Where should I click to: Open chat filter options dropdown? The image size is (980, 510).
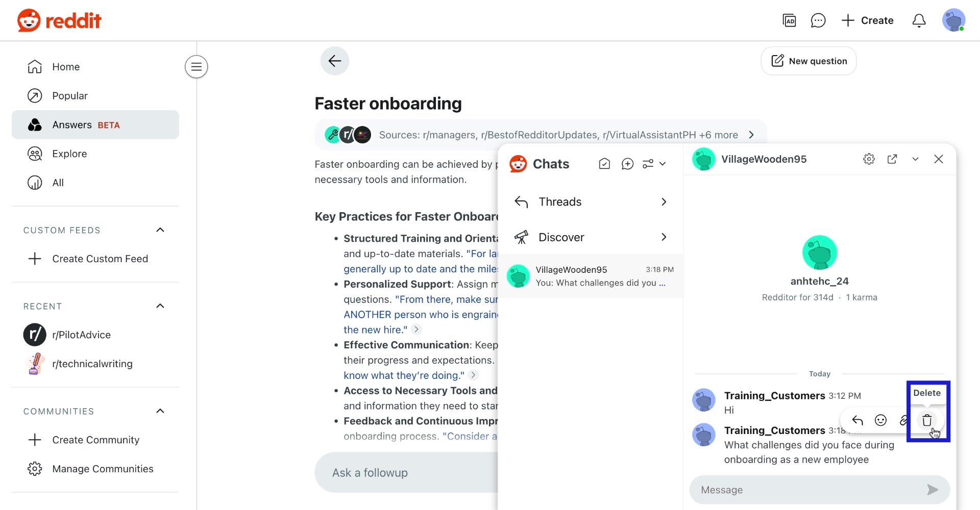654,164
